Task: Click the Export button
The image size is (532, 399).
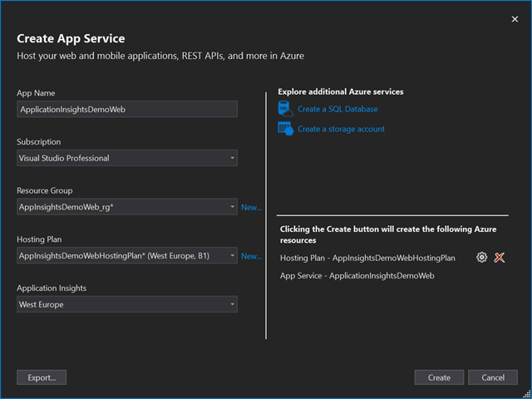Action: coord(42,377)
